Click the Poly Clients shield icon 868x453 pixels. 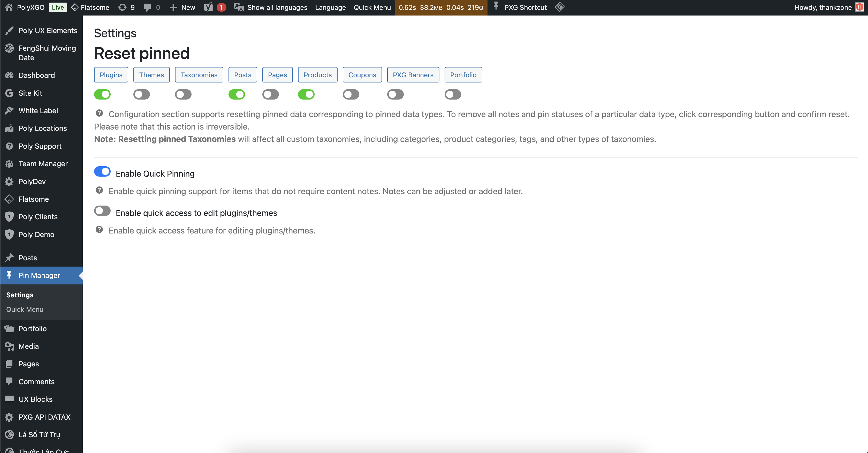click(x=9, y=217)
